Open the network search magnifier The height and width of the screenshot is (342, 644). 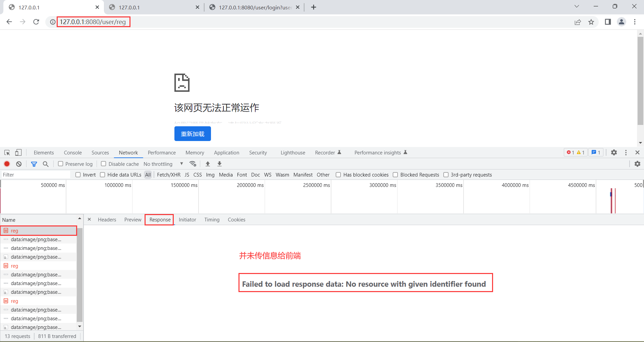46,164
